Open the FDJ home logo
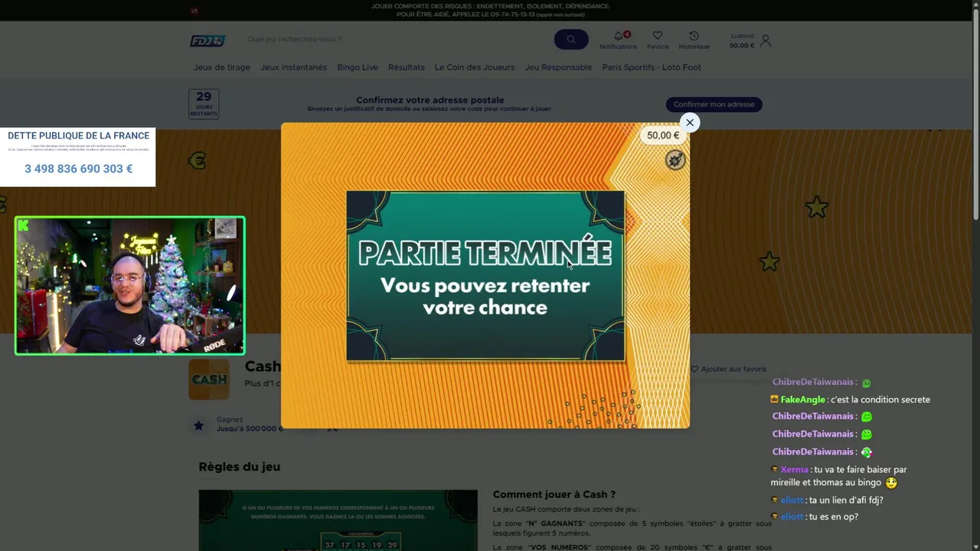Image resolution: width=980 pixels, height=551 pixels. coord(207,41)
